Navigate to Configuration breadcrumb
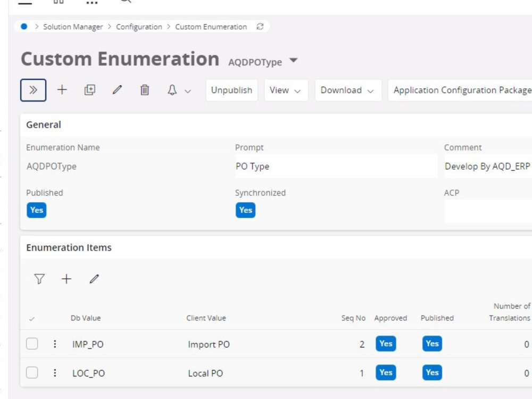 click(x=139, y=27)
